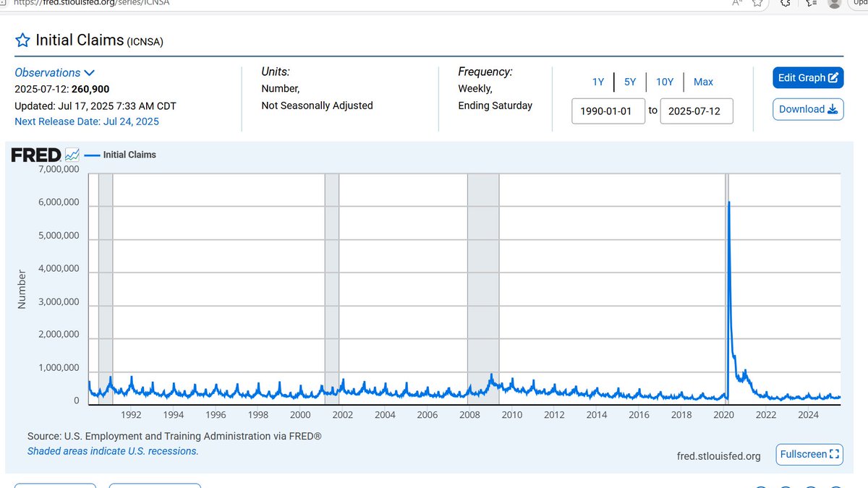This screenshot has width=868, height=488.
Task: Select the 1Y range
Action: (x=598, y=82)
